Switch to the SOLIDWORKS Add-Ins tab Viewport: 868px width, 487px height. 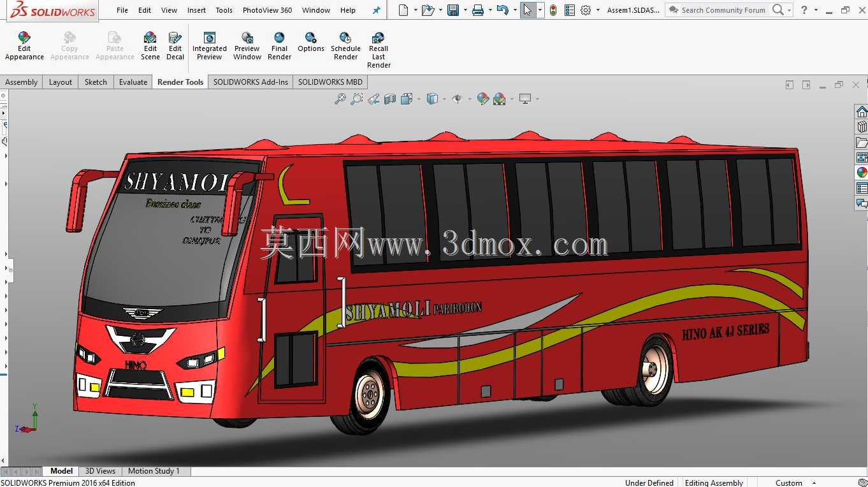(x=250, y=82)
